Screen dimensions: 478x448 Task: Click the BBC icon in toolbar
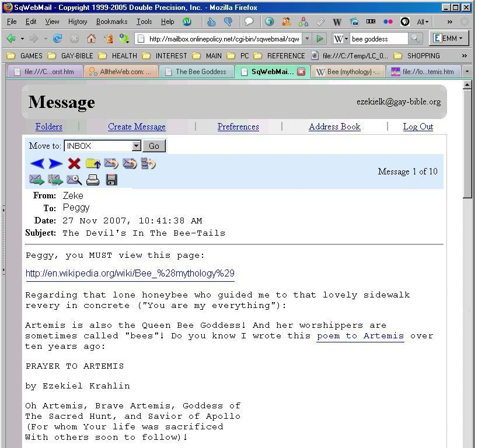pos(371,22)
